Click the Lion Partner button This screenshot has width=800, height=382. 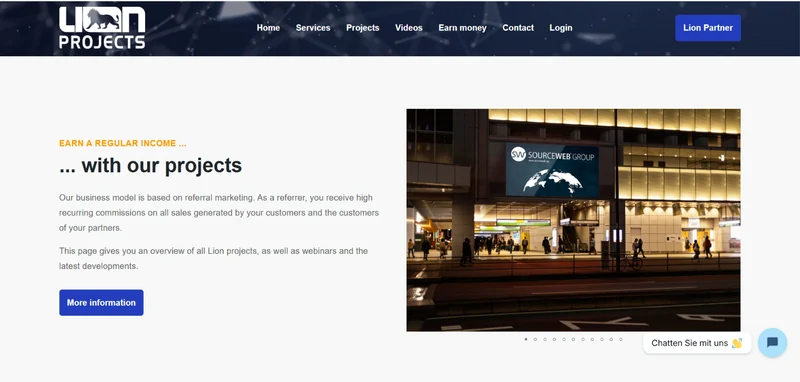tap(708, 28)
